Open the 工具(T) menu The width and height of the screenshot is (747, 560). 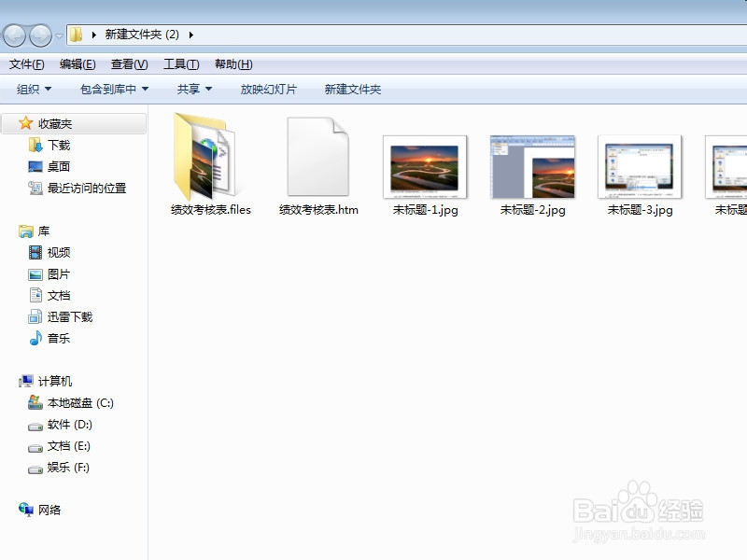181,64
